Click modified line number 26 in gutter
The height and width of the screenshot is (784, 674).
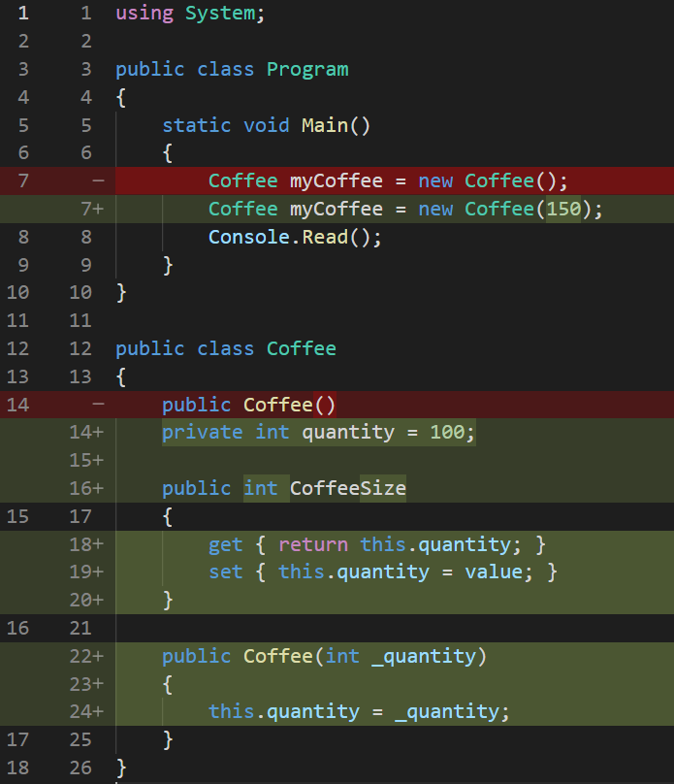[x=80, y=768]
